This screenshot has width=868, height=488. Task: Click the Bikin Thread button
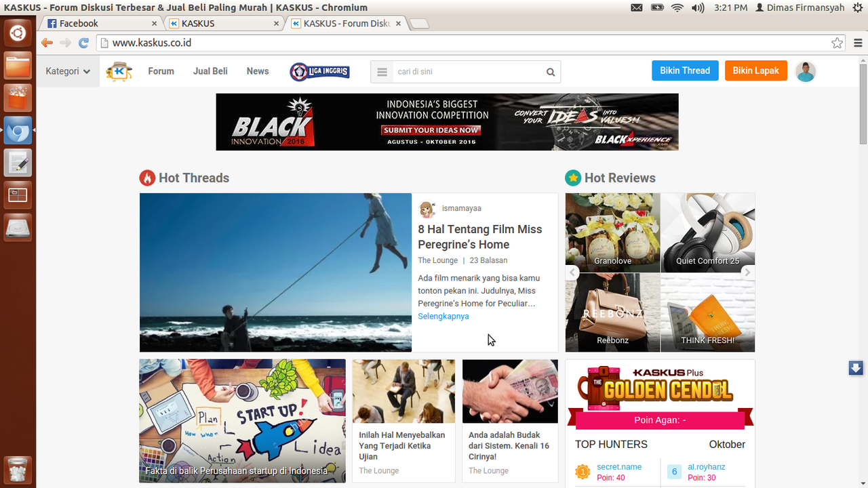click(685, 70)
